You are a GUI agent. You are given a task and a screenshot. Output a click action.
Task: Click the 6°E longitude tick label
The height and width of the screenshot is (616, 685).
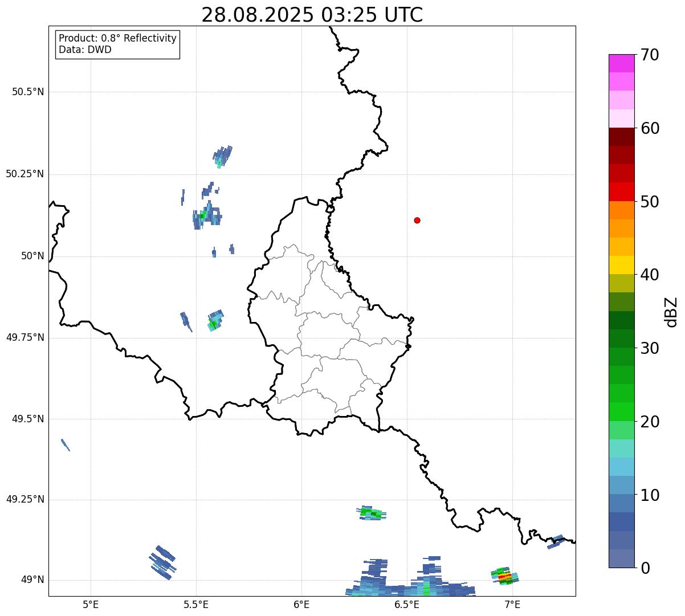pyautogui.click(x=301, y=604)
